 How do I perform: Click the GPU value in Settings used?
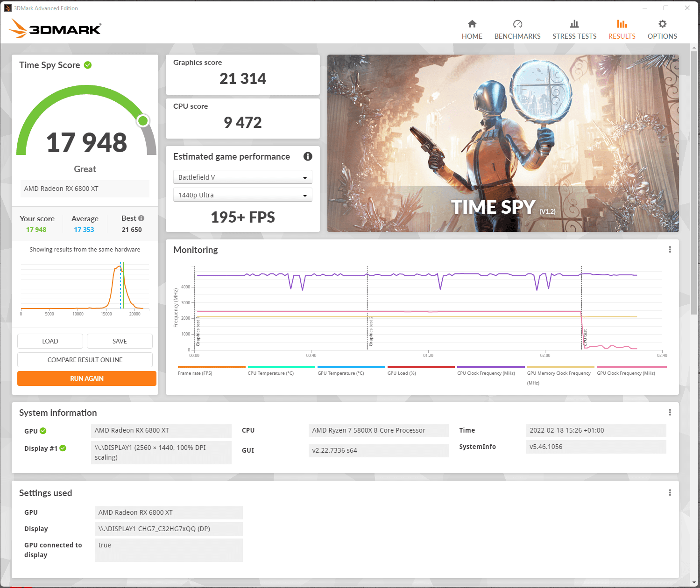pyautogui.click(x=169, y=512)
